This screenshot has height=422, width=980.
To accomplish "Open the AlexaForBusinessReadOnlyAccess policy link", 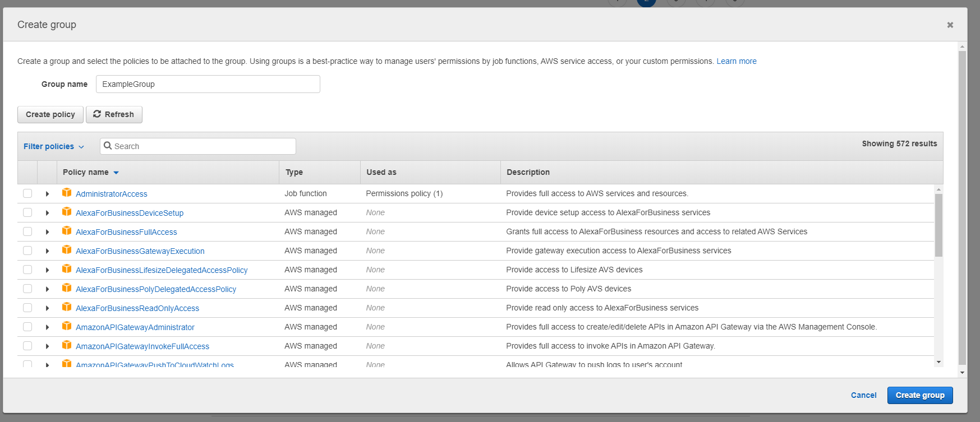I will 137,308.
